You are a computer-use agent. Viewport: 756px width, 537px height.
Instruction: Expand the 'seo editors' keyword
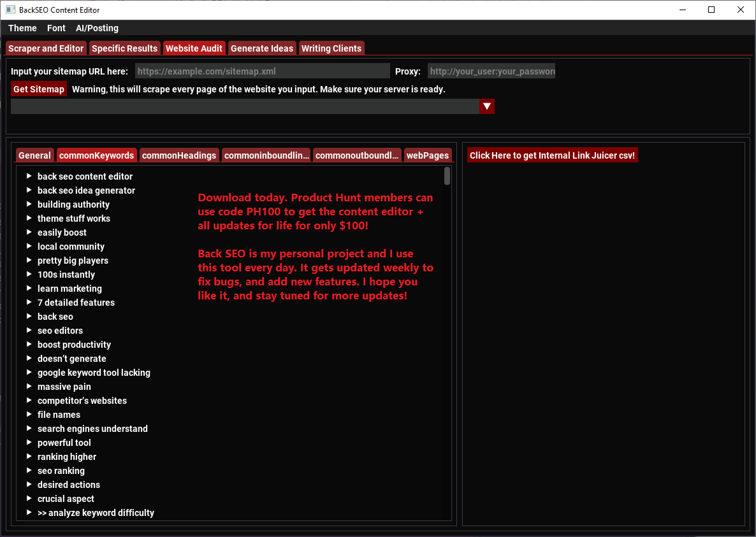click(29, 330)
